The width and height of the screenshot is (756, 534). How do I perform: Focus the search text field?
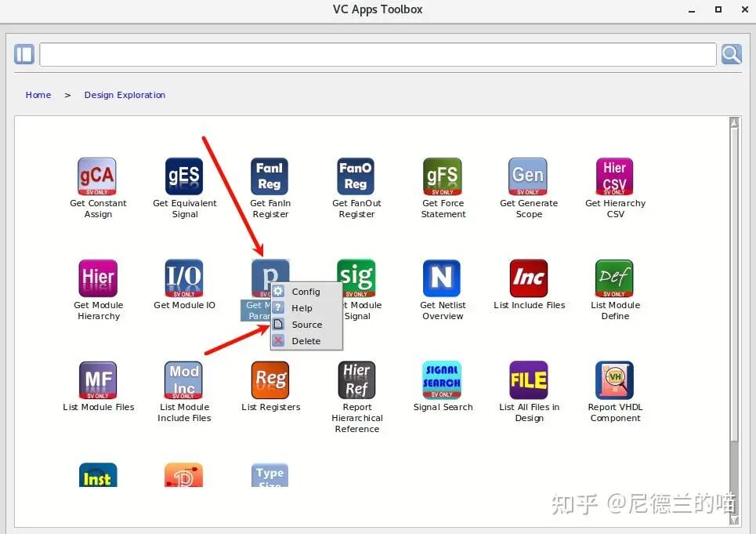(x=378, y=54)
